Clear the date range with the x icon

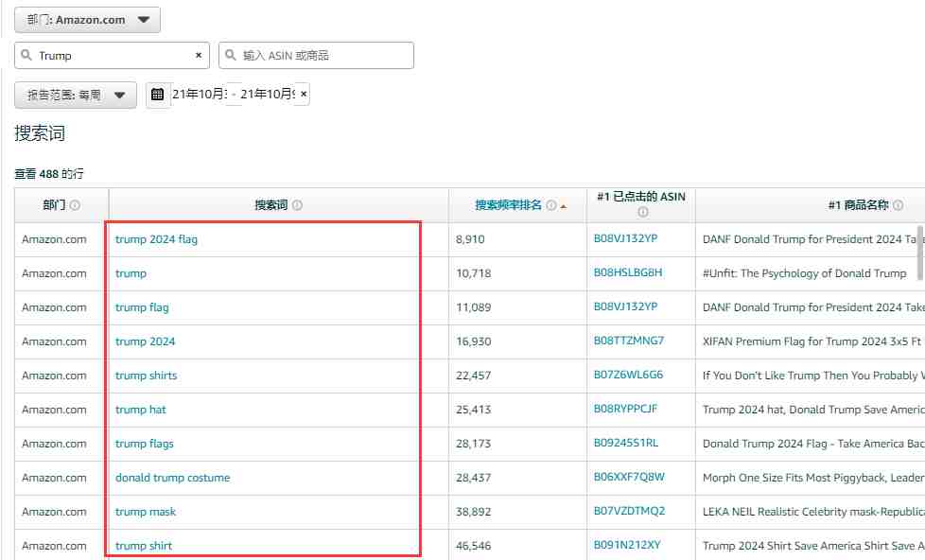[304, 94]
